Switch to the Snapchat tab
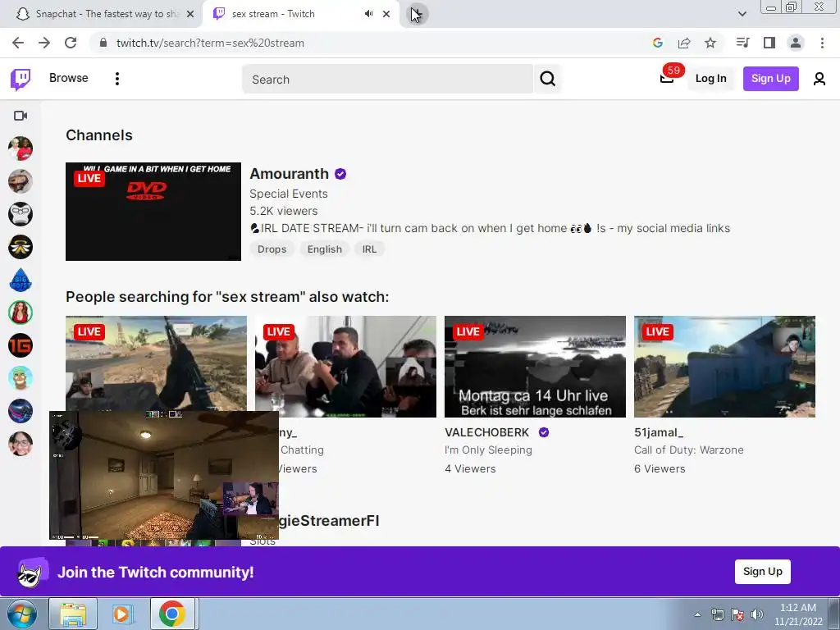840x630 pixels. pyautogui.click(x=101, y=14)
